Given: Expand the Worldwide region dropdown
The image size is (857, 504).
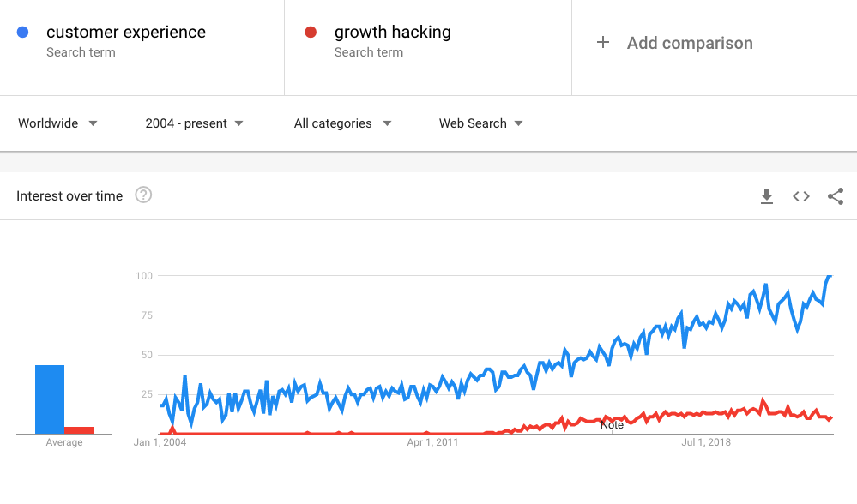Looking at the screenshot, I should pos(57,123).
